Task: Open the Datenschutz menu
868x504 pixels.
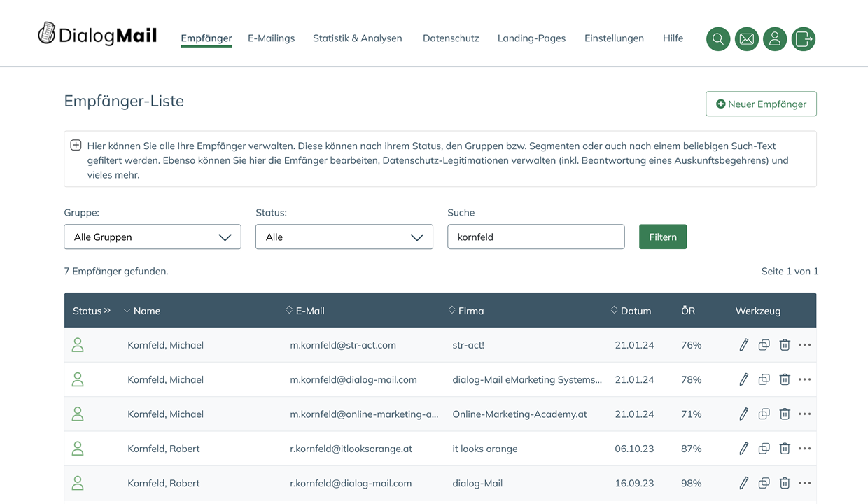Action: click(x=451, y=38)
